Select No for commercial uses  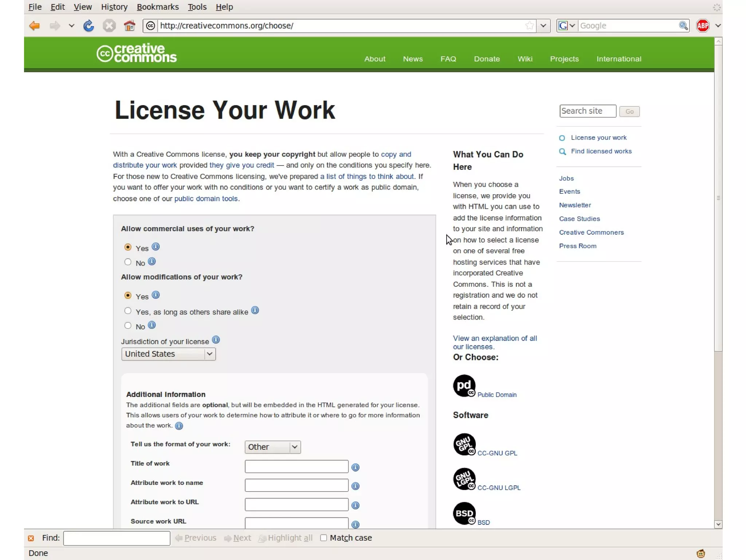point(128,262)
